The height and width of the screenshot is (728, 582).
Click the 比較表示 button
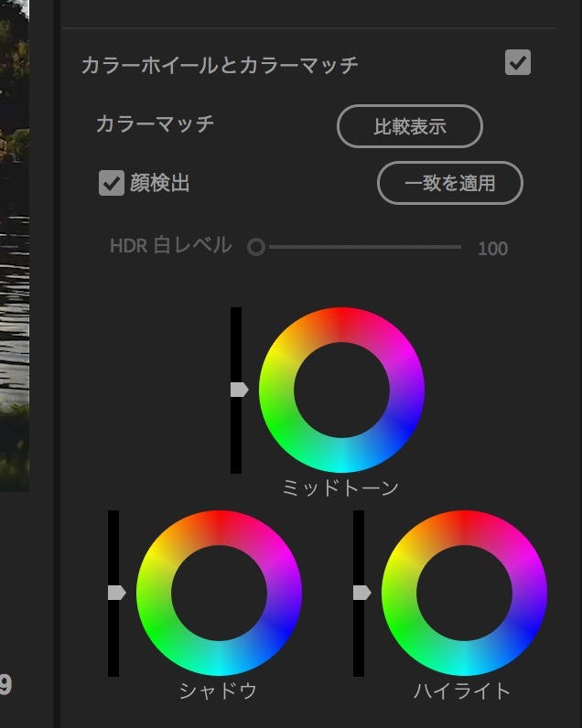pos(410,126)
